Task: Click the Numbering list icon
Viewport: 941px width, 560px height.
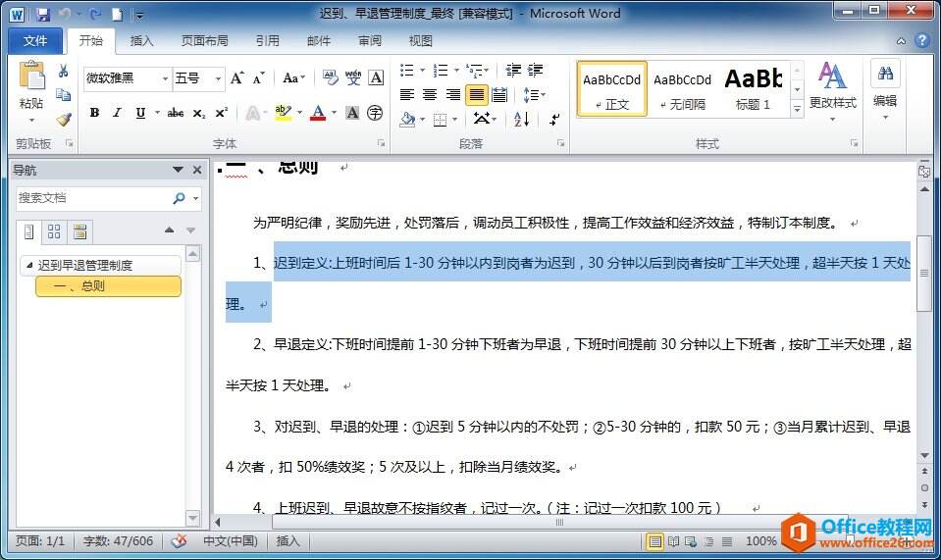Action: 441,71
